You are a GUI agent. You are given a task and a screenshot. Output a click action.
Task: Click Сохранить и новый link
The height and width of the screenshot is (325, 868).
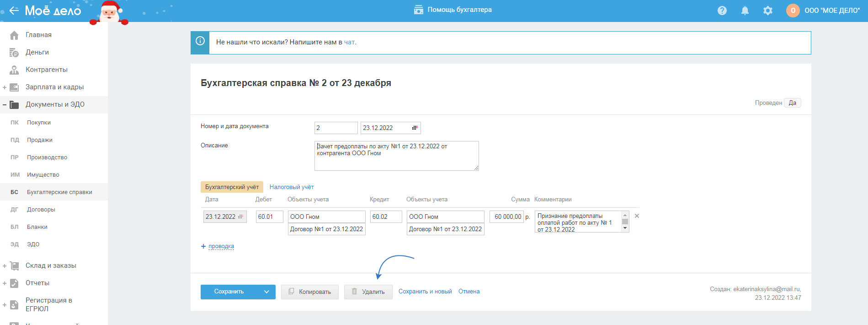pos(425,292)
